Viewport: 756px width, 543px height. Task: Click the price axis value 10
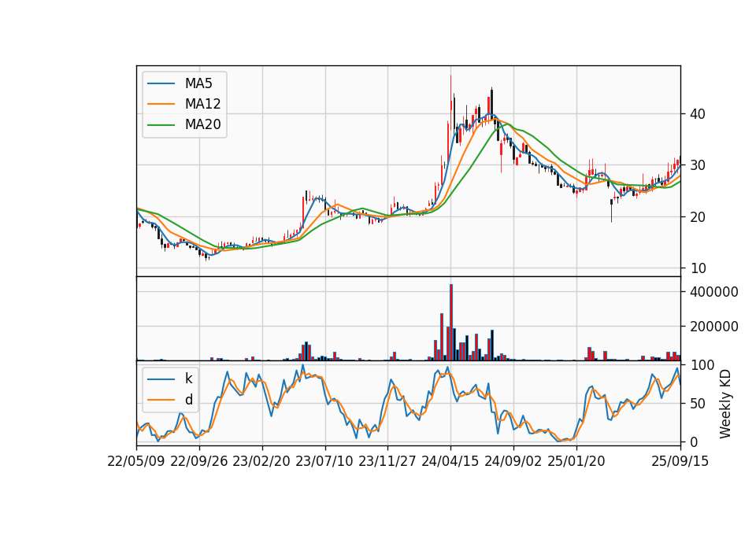pos(698,268)
